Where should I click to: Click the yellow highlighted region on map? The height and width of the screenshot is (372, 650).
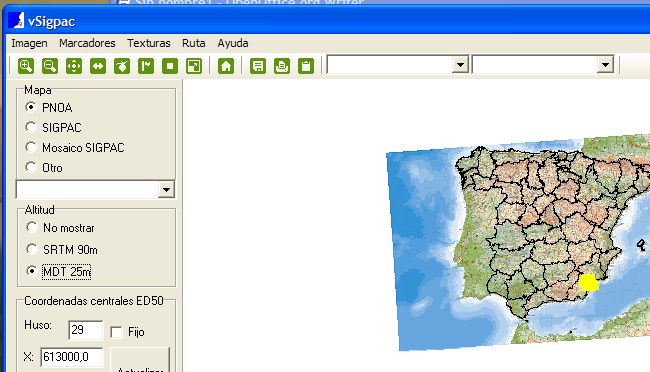click(x=588, y=283)
